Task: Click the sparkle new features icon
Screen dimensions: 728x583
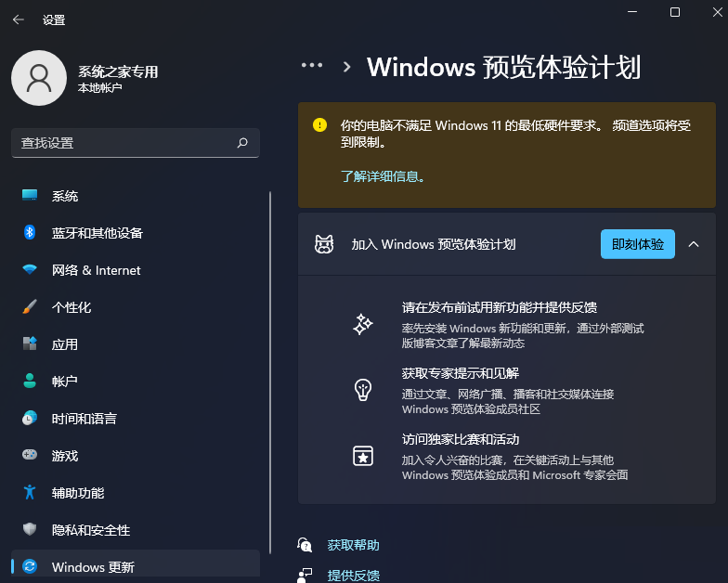Action: [363, 324]
